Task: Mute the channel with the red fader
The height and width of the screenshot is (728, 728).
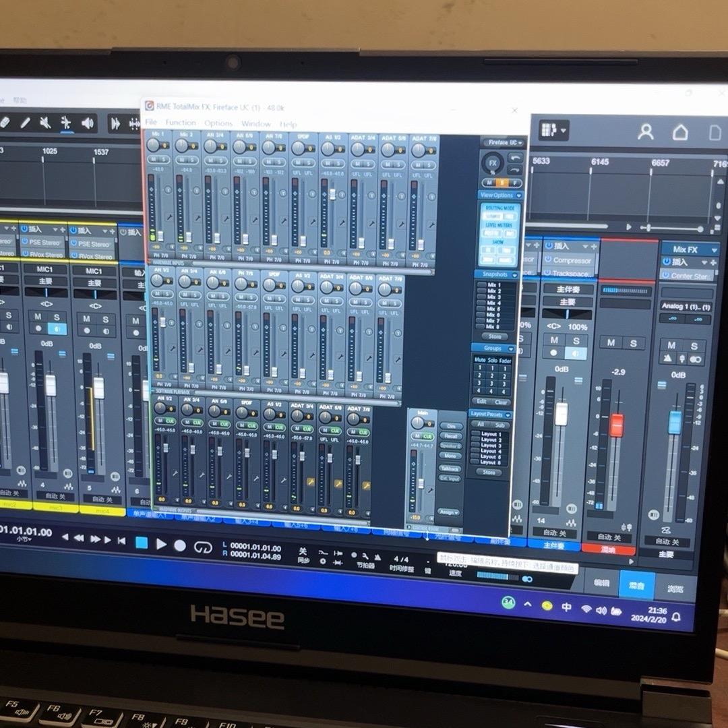Action: (x=611, y=342)
